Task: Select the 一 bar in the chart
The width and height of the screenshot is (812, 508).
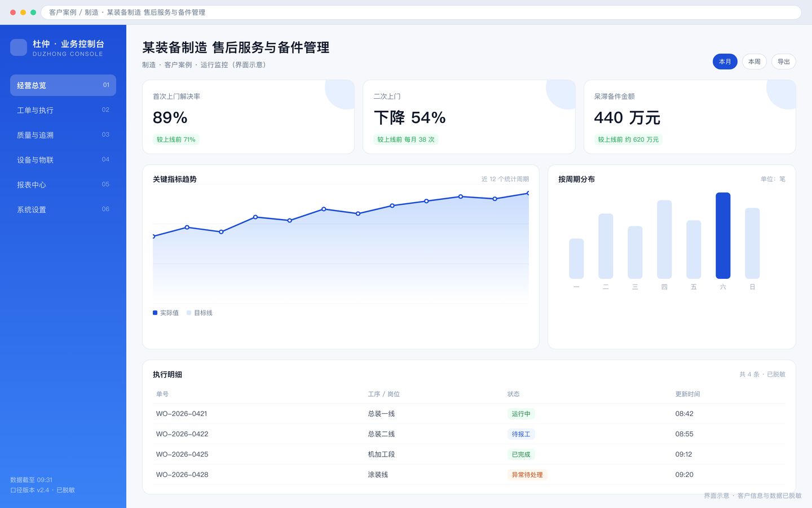Action: point(576,259)
